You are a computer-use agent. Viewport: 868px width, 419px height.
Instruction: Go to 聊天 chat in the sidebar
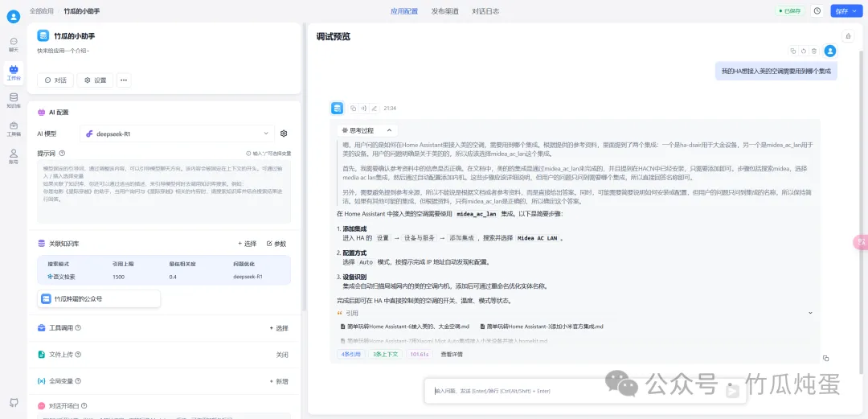pos(14,44)
